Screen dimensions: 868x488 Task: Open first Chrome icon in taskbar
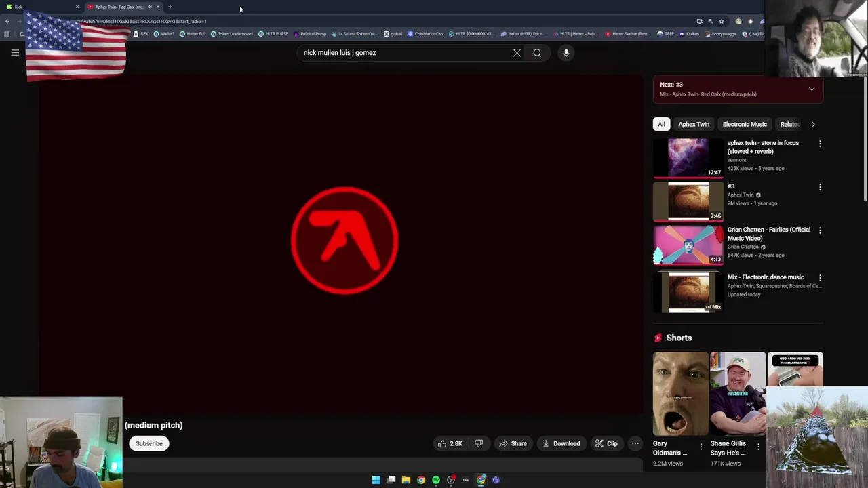421,480
